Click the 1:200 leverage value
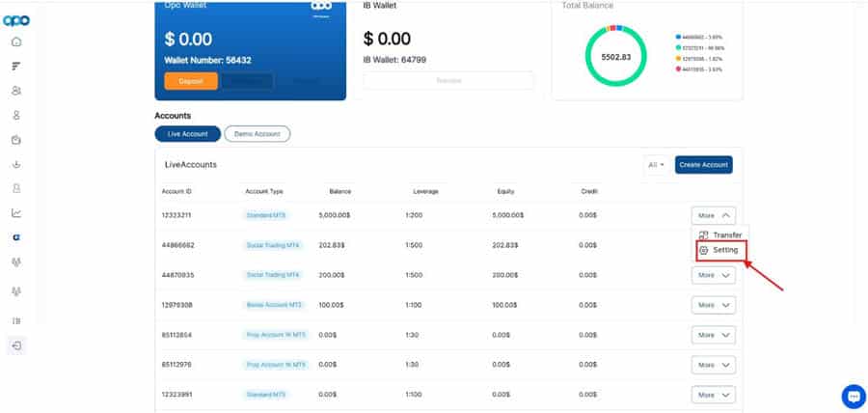This screenshot has height=413, width=868. coord(414,215)
